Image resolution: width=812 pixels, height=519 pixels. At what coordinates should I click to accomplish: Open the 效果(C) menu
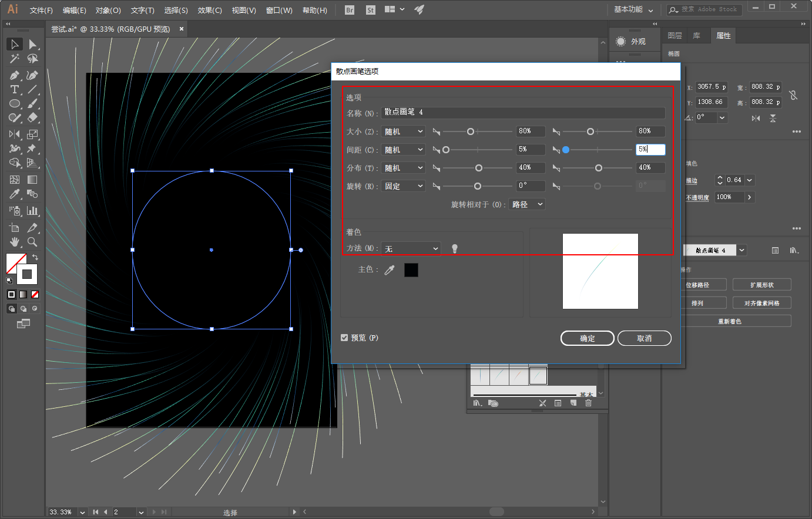[210, 11]
